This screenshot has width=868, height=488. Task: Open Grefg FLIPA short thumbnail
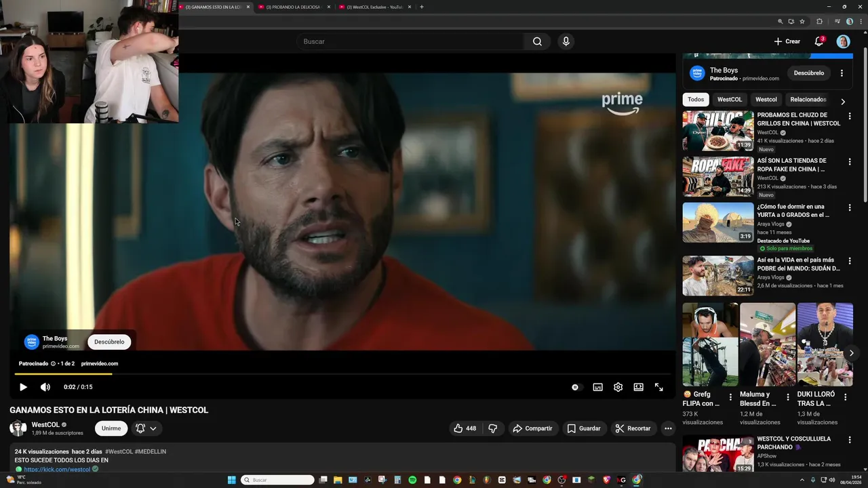click(x=711, y=344)
